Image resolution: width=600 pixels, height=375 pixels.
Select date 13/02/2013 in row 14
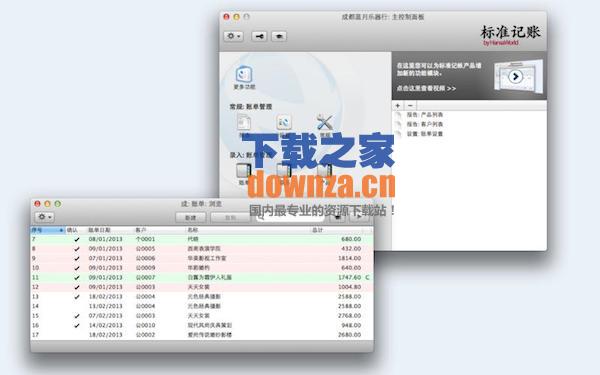106,306
